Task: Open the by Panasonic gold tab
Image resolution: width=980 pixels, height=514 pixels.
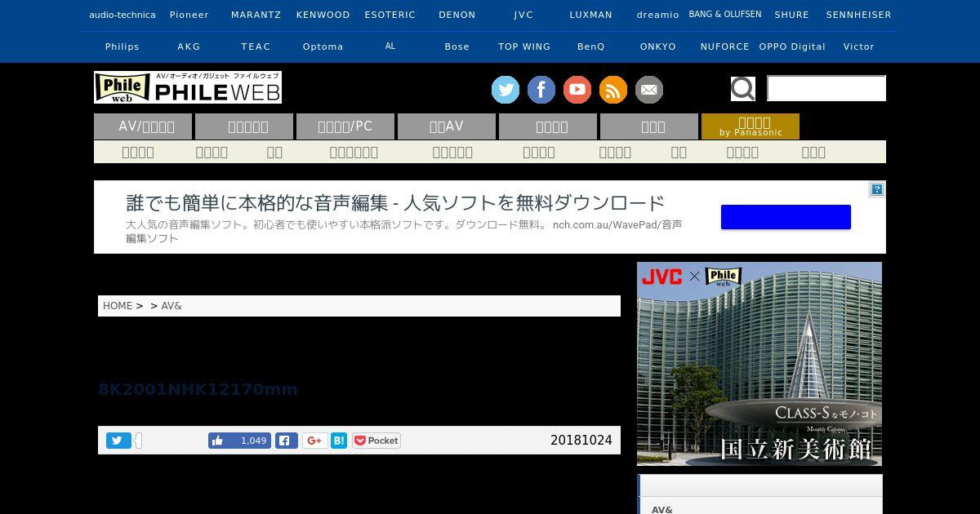Action: pyautogui.click(x=751, y=126)
